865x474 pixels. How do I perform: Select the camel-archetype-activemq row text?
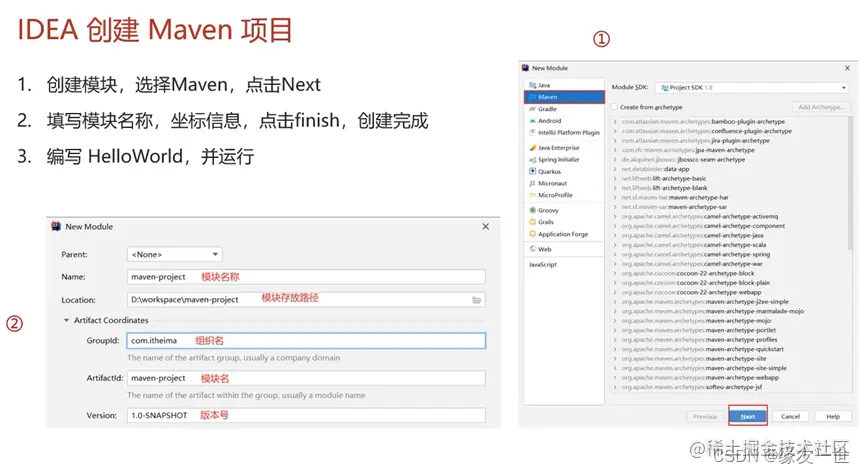pyautogui.click(x=700, y=216)
